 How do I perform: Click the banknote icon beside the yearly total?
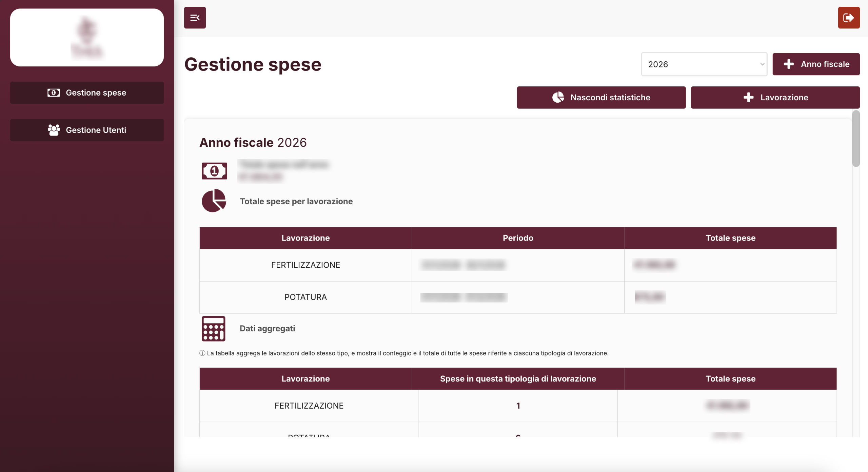pyautogui.click(x=214, y=171)
